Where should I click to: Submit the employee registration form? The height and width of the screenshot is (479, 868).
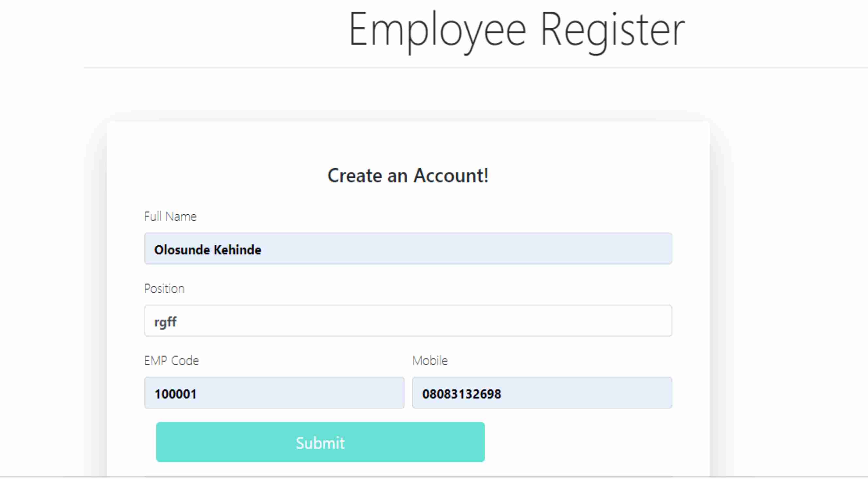click(320, 442)
